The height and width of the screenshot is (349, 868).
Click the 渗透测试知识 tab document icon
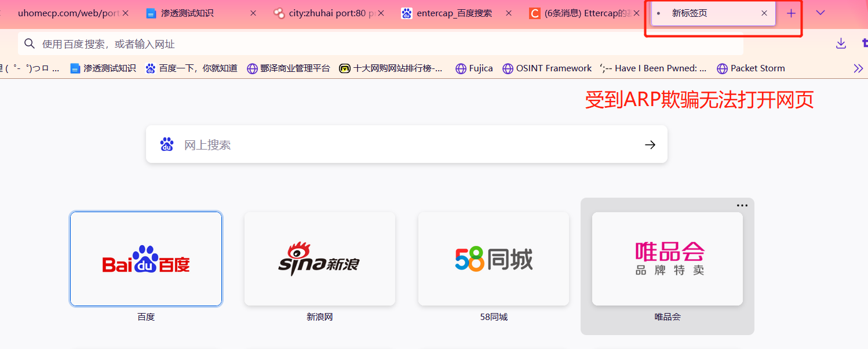click(x=151, y=13)
